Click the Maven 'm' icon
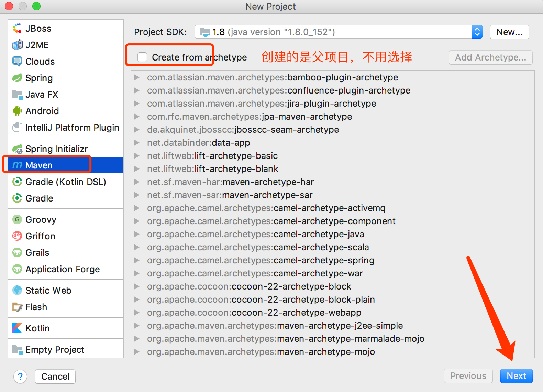The image size is (543, 392). click(x=17, y=165)
